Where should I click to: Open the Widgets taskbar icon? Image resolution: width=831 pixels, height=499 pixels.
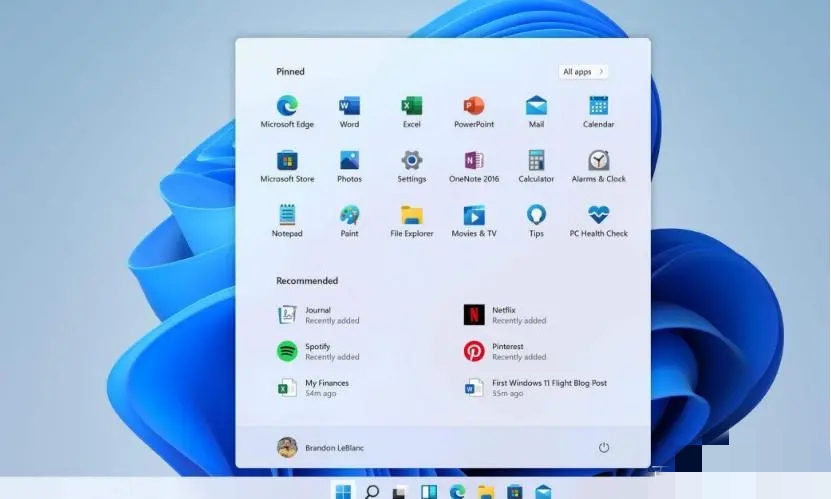429,492
